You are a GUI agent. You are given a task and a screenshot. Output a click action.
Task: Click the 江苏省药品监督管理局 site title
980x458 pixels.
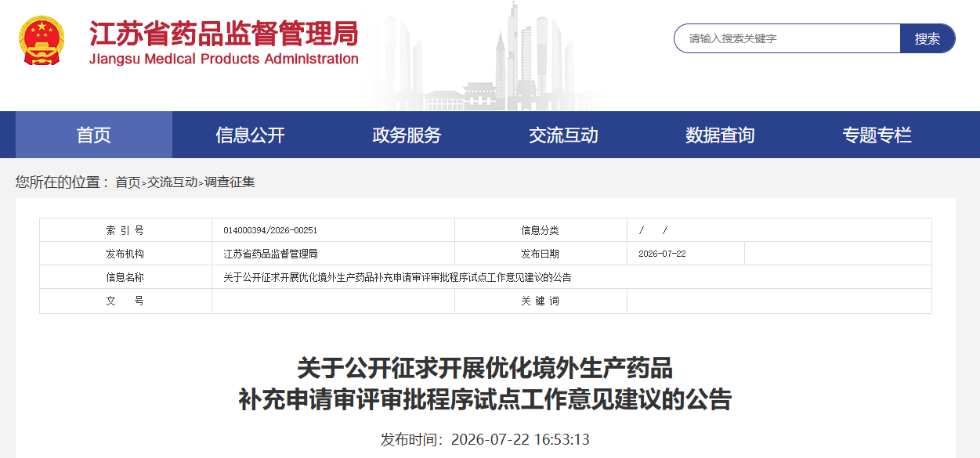[224, 34]
